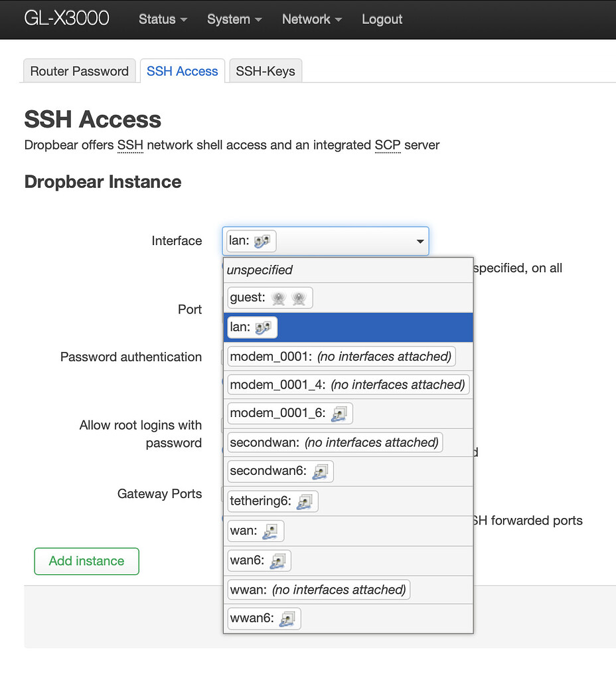Choose the modem_0001 option with no interfaces attached
The image size is (616, 680).
click(341, 356)
